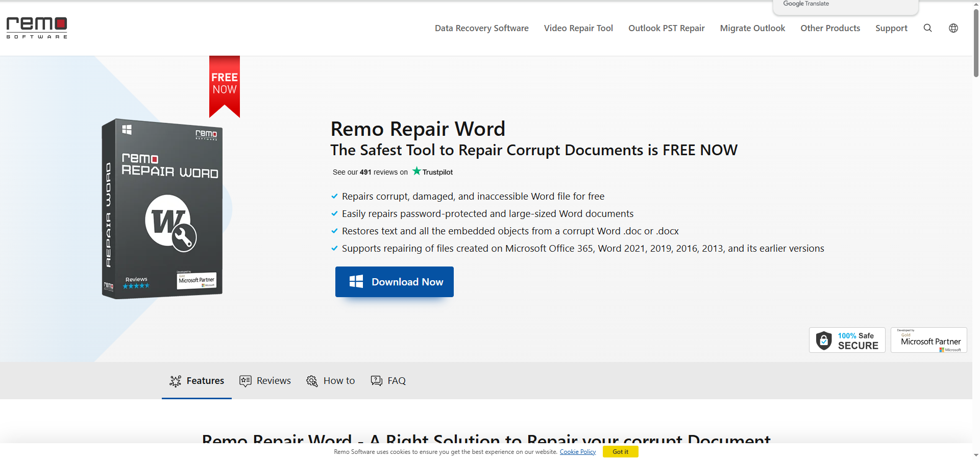Open the search magnifier icon

pyautogui.click(x=927, y=28)
